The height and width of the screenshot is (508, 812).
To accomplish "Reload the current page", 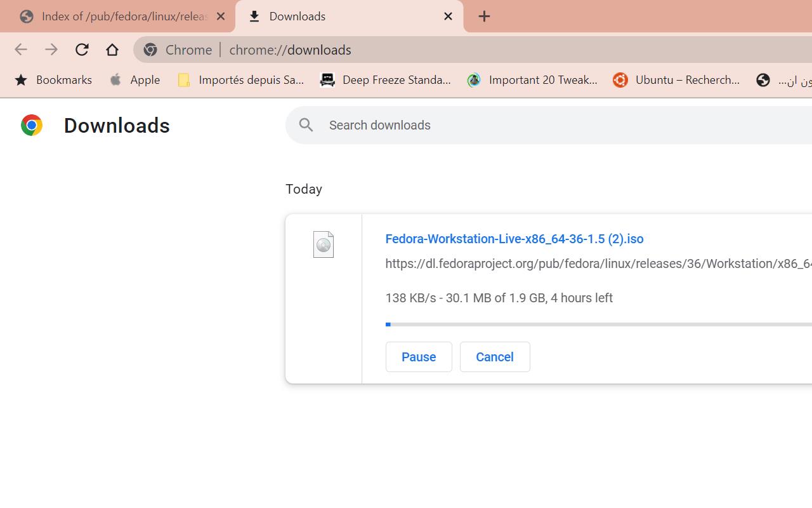I will 82,50.
